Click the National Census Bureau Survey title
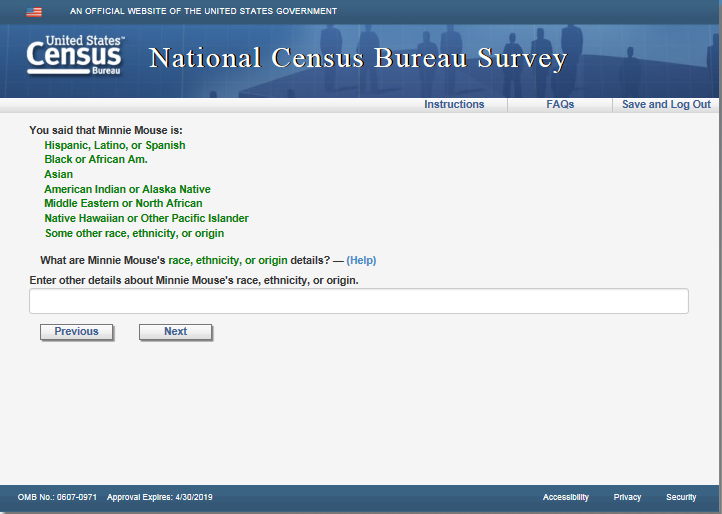Viewport: 722px width, 514px height. tap(358, 58)
